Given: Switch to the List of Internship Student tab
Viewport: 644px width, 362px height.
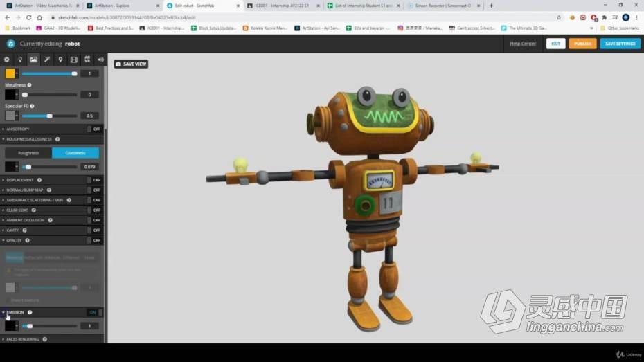Looking at the screenshot, I should [363, 6].
